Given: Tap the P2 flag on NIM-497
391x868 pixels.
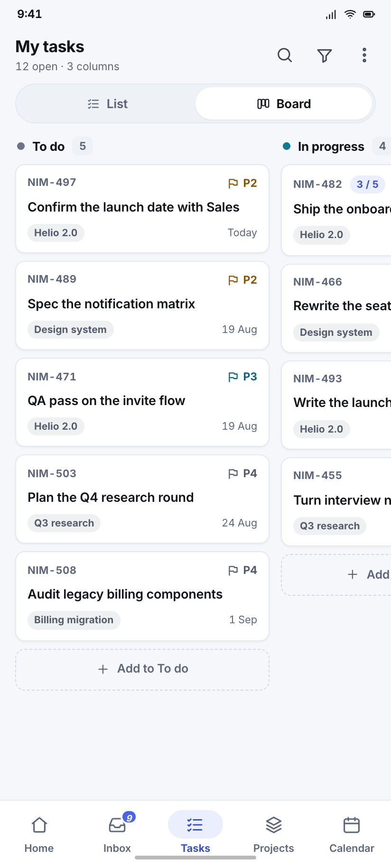Looking at the screenshot, I should [242, 183].
